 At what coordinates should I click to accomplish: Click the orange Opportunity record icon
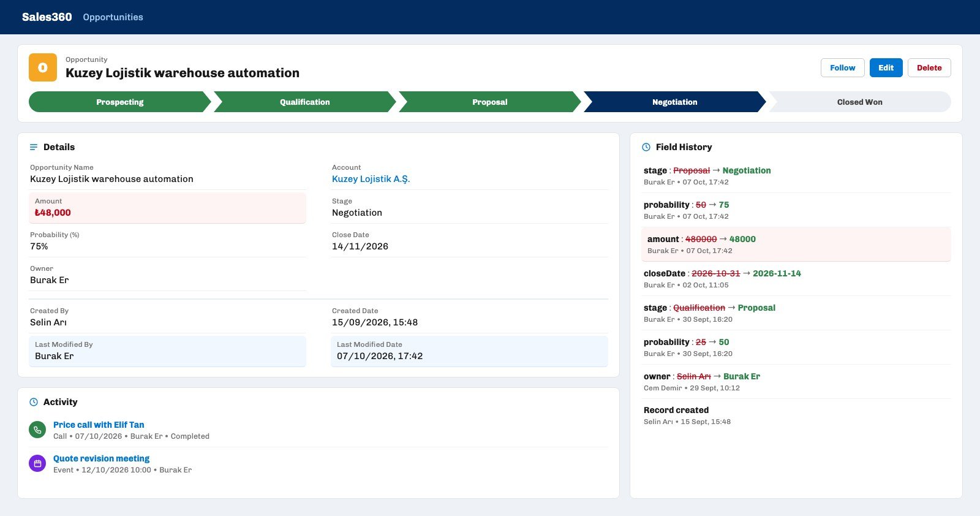pyautogui.click(x=43, y=67)
